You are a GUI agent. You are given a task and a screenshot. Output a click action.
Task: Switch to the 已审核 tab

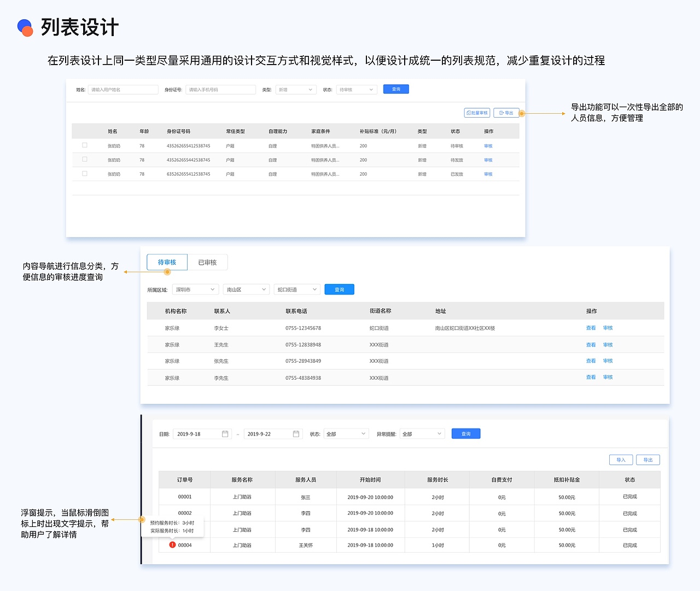coord(207,262)
